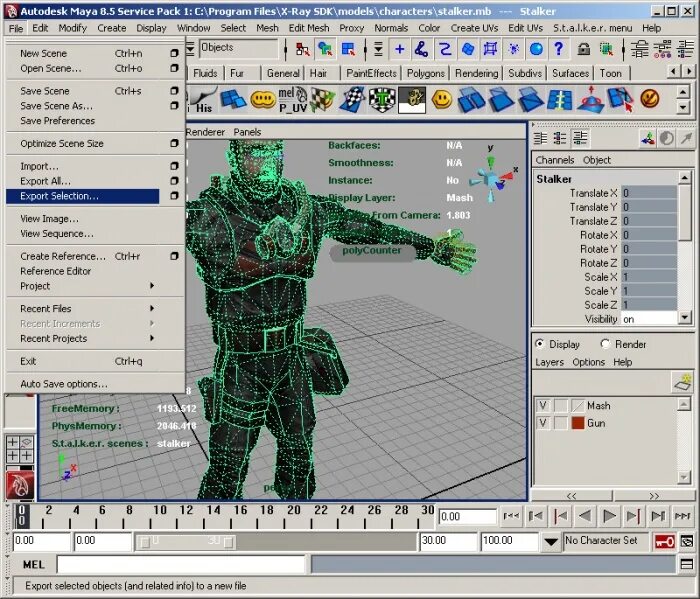700x599 pixels.
Task: Open the S.t.a.l.k.e.r. menu
Action: (592, 28)
